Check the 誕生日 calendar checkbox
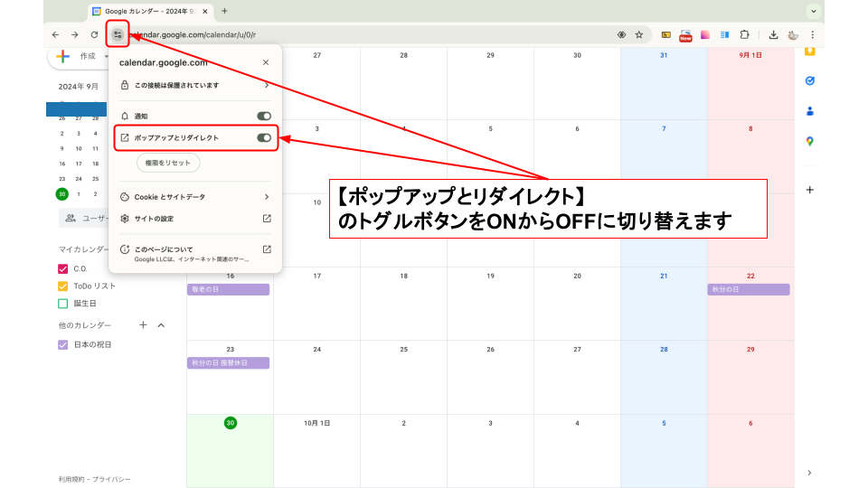868x488 pixels. point(63,304)
